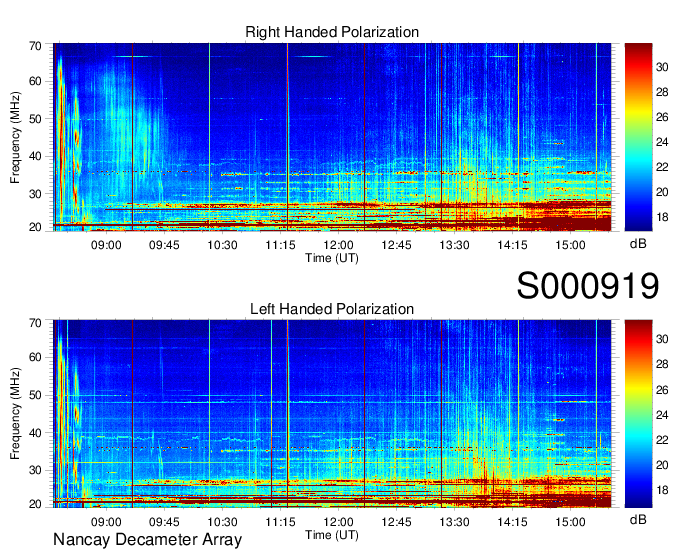The width and height of the screenshot is (680, 552).
Task: Click the "Left Handed Polarization" plot title
Action: tap(332, 309)
